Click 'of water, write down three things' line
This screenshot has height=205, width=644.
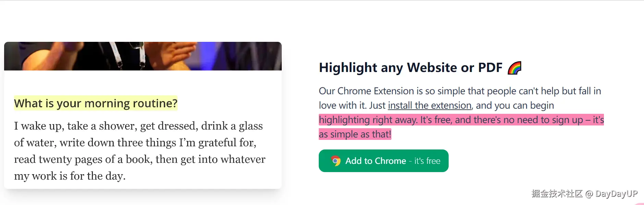coord(135,143)
